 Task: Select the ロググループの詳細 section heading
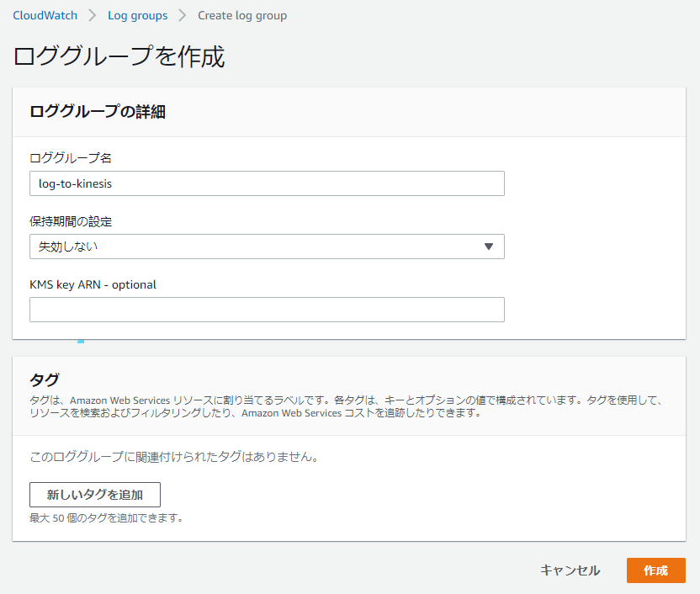(98, 112)
